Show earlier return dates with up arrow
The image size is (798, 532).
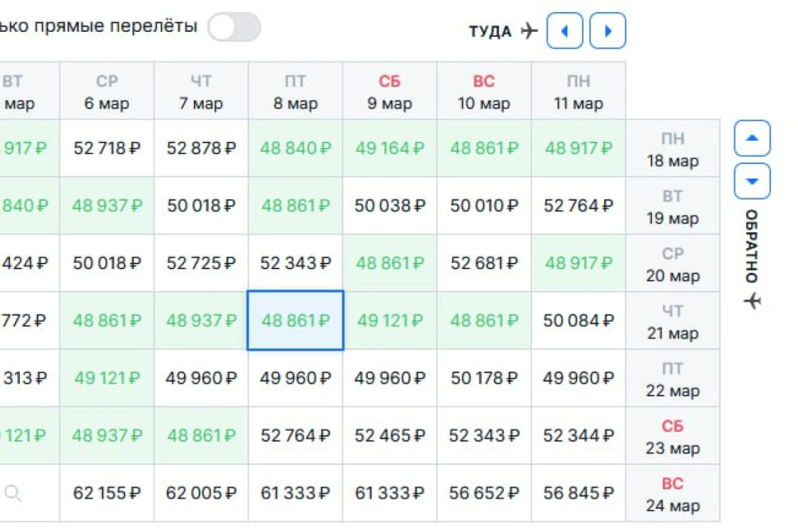tap(752, 138)
